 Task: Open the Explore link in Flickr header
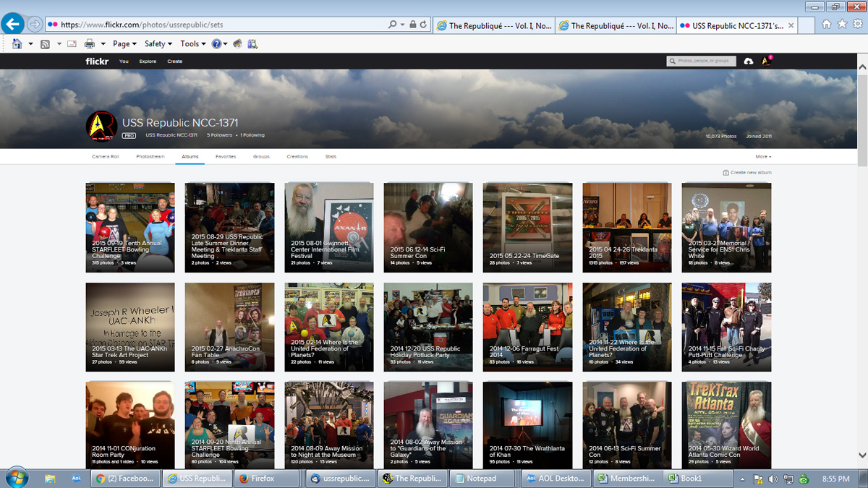pos(148,61)
